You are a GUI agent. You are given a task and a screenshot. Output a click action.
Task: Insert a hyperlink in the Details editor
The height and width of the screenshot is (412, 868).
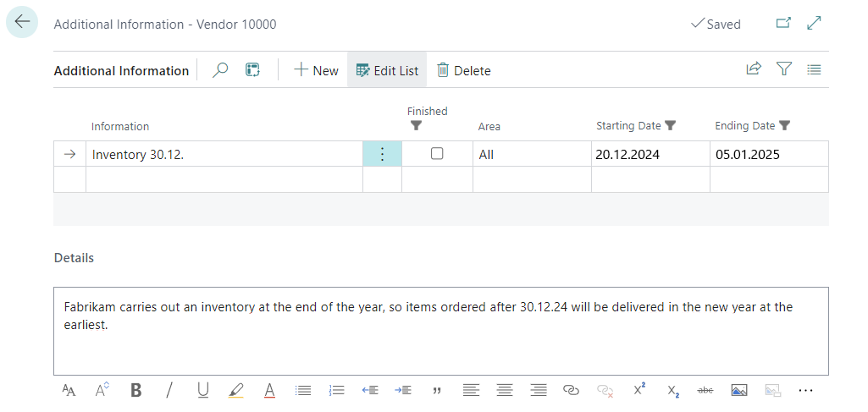pyautogui.click(x=571, y=390)
